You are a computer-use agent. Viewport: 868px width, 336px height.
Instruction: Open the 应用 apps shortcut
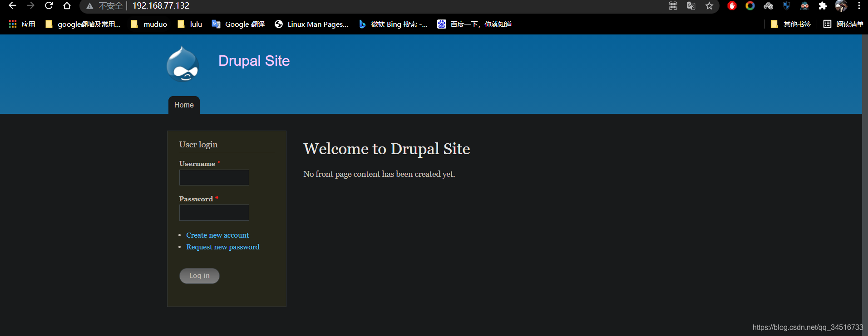(x=22, y=24)
